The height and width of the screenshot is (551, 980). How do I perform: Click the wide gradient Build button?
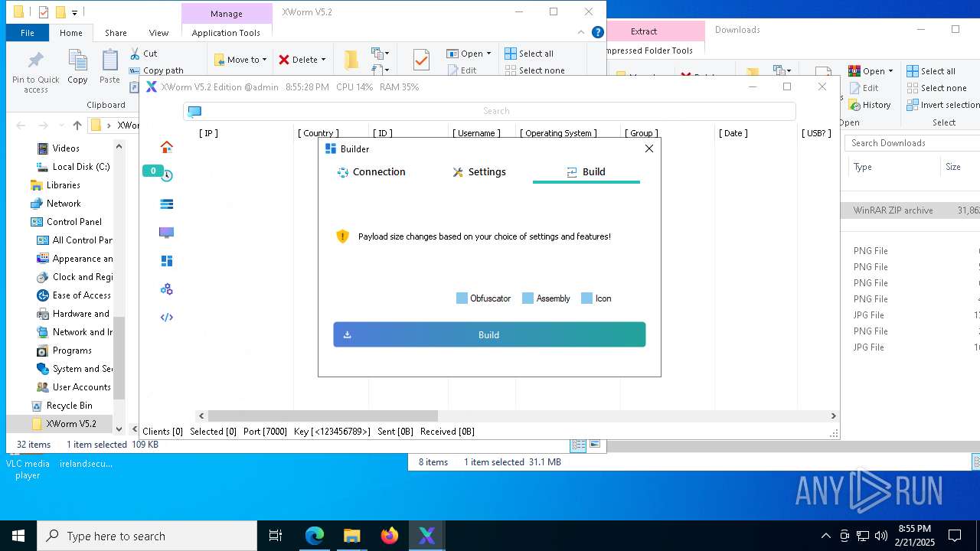[x=489, y=334]
